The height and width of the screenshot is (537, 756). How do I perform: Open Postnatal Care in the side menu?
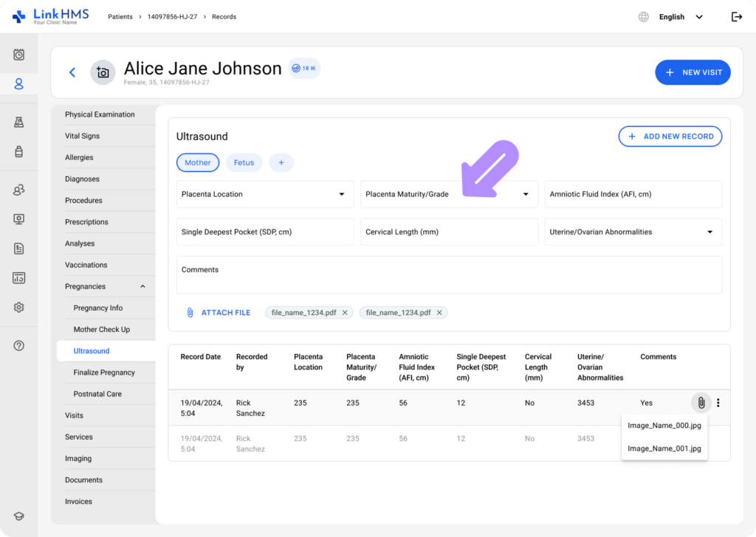point(97,394)
